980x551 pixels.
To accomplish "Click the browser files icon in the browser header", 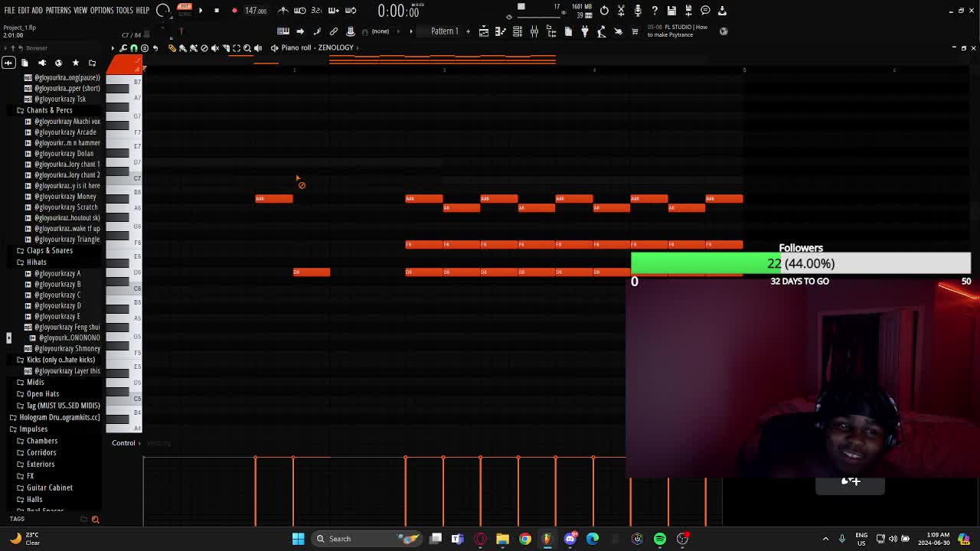I will tap(24, 63).
